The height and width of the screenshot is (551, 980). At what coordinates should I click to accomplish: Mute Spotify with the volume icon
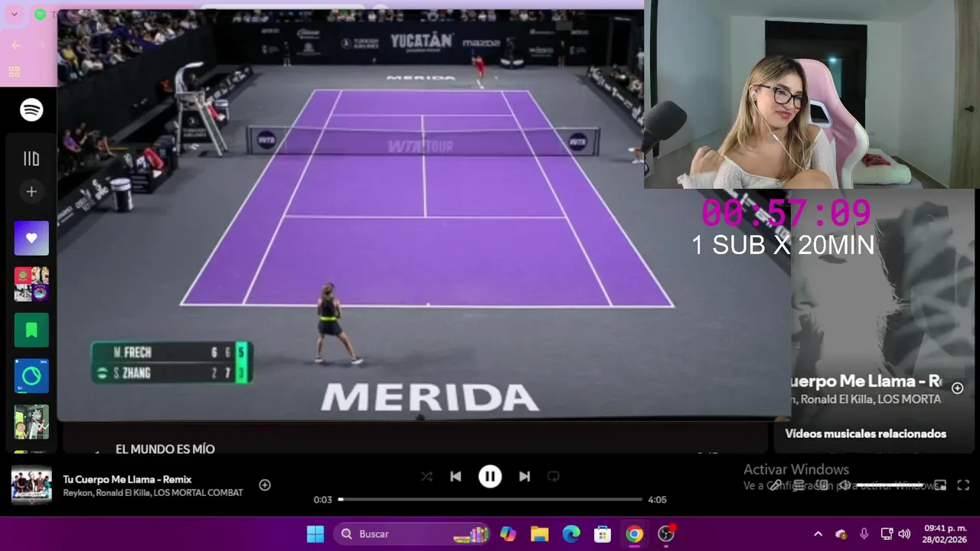tap(846, 485)
